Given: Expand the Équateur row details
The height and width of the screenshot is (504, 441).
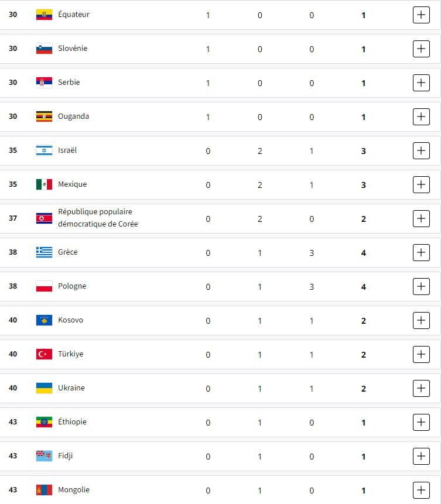Looking at the screenshot, I should pyautogui.click(x=421, y=15).
